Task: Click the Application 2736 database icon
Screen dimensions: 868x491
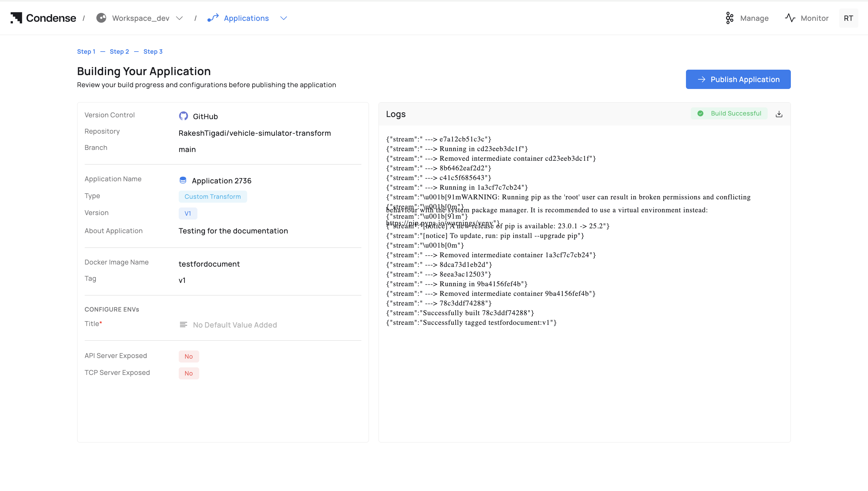Action: click(183, 180)
